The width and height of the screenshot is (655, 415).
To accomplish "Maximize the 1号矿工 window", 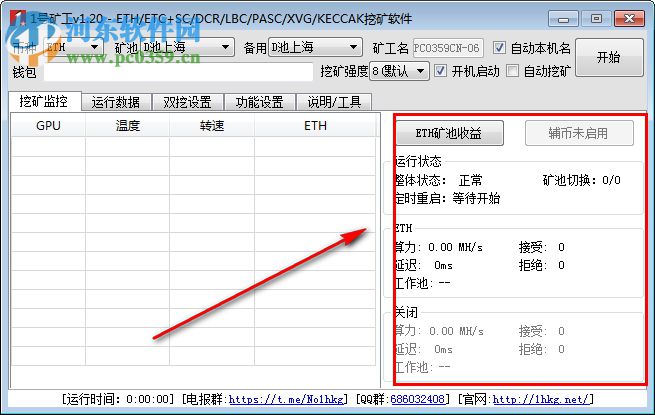I will [x=596, y=19].
